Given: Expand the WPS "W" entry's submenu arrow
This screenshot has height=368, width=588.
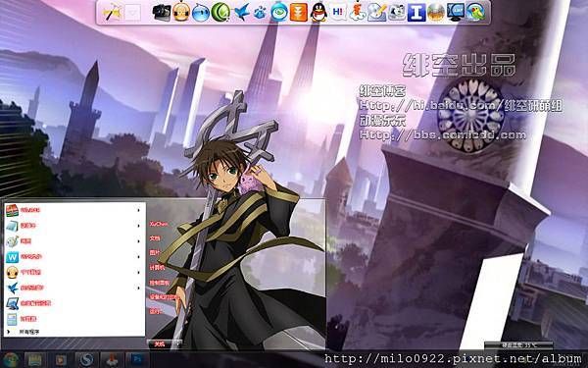Looking at the screenshot, I should (x=139, y=257).
